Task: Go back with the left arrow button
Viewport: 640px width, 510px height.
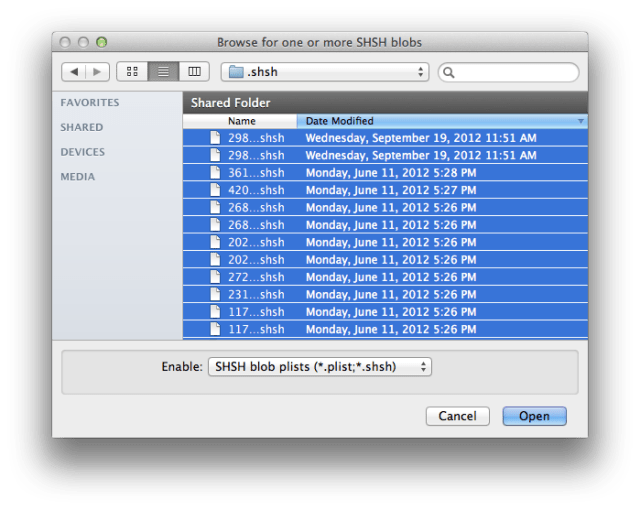Action: pos(74,72)
